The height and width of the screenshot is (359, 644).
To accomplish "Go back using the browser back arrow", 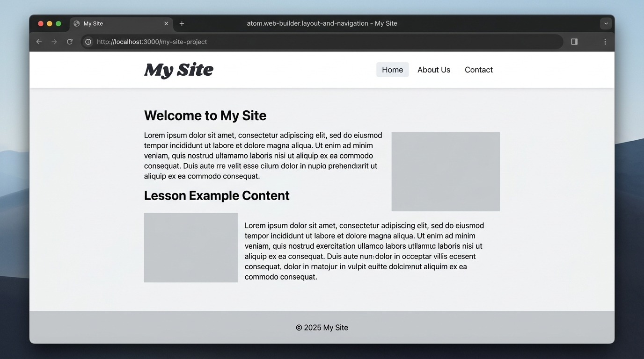I will coord(39,42).
